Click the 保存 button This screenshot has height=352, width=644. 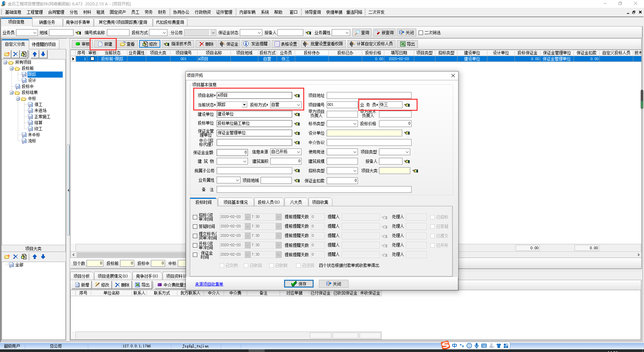point(299,284)
